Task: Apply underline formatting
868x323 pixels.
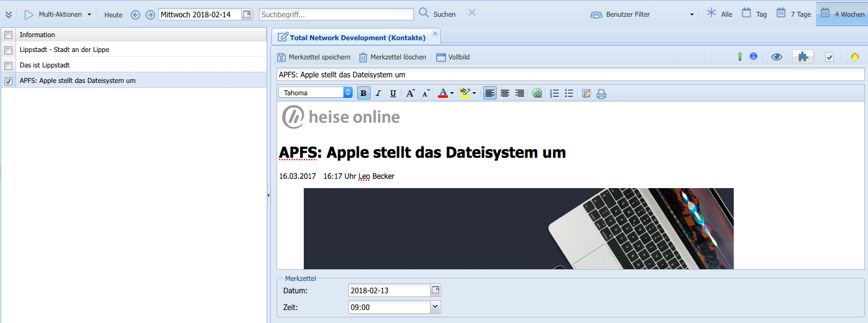Action: click(393, 93)
